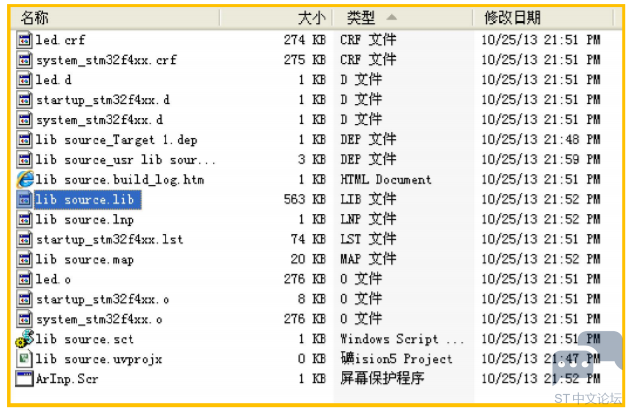Screen dimensions: 631x414
Task: Click the date 10/25/13 21:59 PM
Action: click(541, 160)
